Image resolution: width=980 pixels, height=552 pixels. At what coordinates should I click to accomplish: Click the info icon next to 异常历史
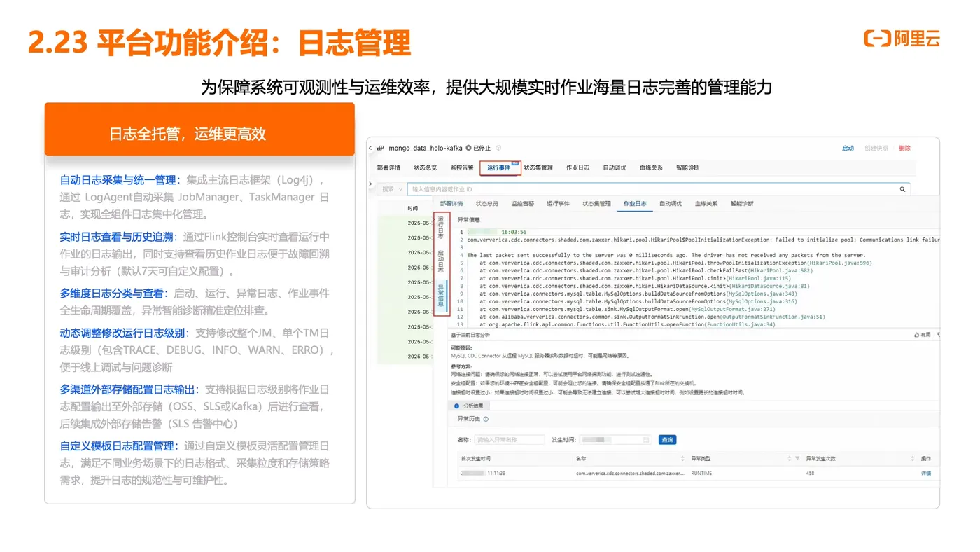point(484,418)
